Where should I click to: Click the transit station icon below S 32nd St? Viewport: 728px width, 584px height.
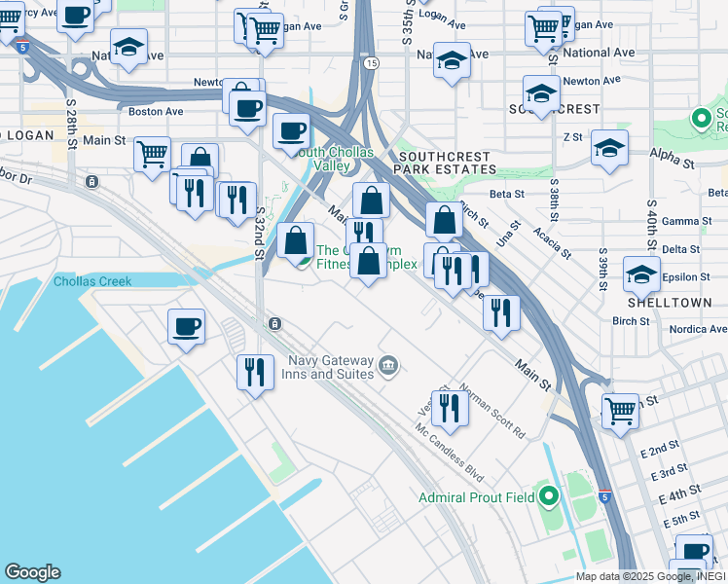(274, 323)
